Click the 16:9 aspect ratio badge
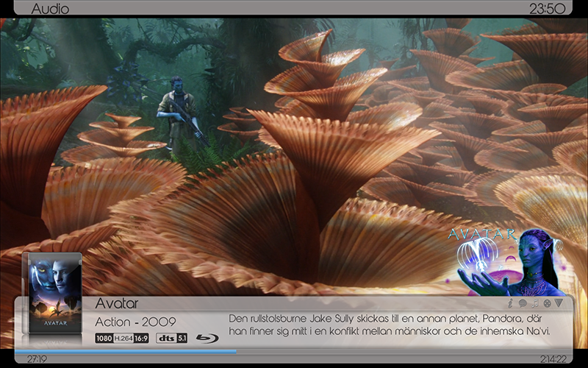Image resolution: width=588 pixels, height=368 pixels. [141, 339]
